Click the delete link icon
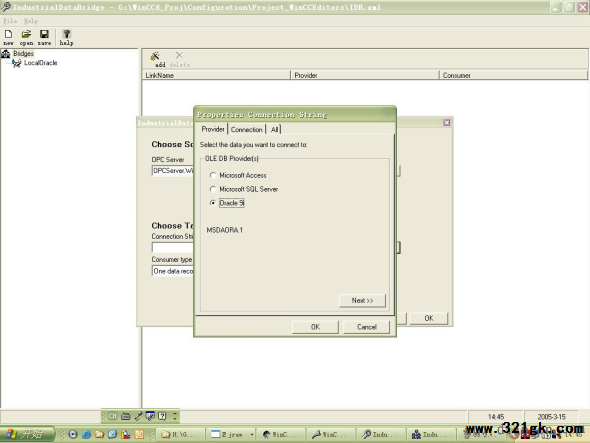Screen dimensions: 590x443 179,59
